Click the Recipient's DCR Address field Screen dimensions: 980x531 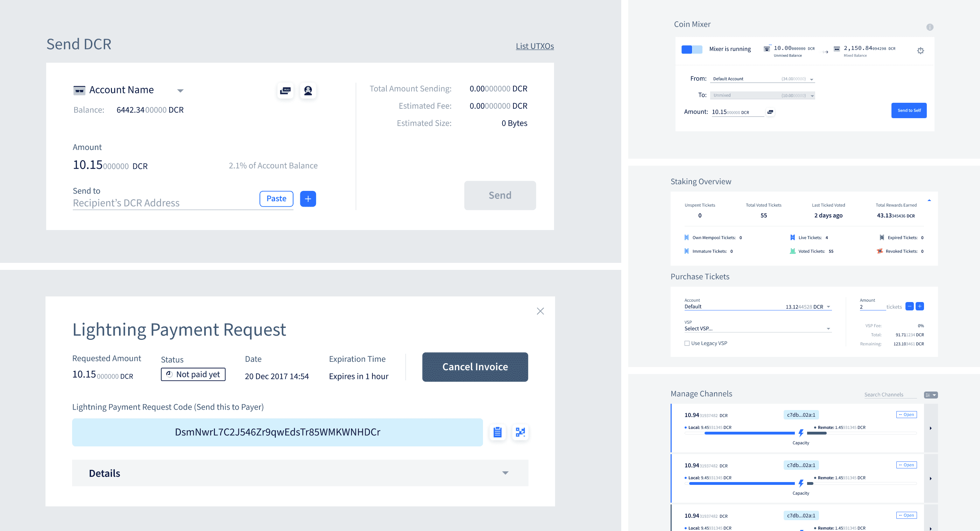tap(163, 203)
